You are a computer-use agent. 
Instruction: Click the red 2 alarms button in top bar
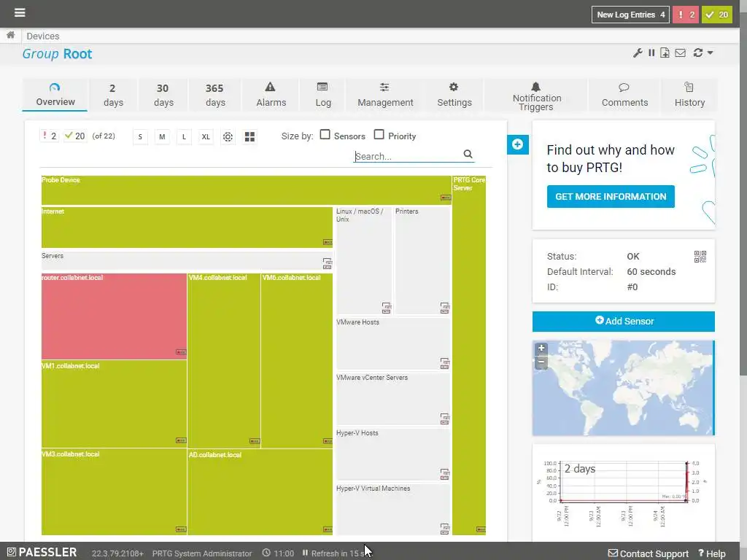tap(686, 15)
